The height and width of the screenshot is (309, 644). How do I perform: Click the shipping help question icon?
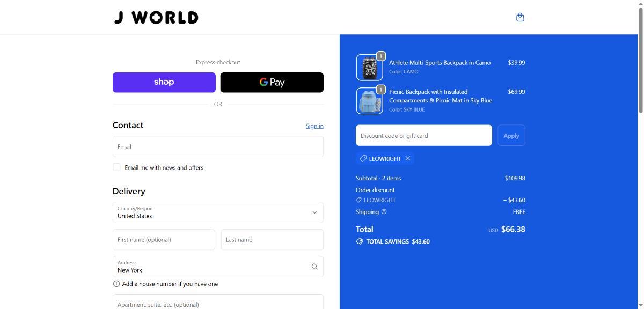[384, 211]
